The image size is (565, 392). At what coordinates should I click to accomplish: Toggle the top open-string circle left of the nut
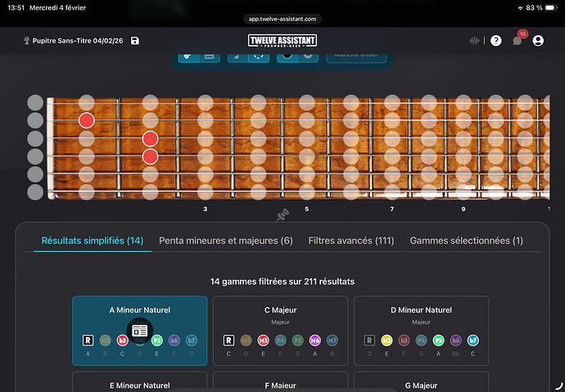[x=35, y=102]
